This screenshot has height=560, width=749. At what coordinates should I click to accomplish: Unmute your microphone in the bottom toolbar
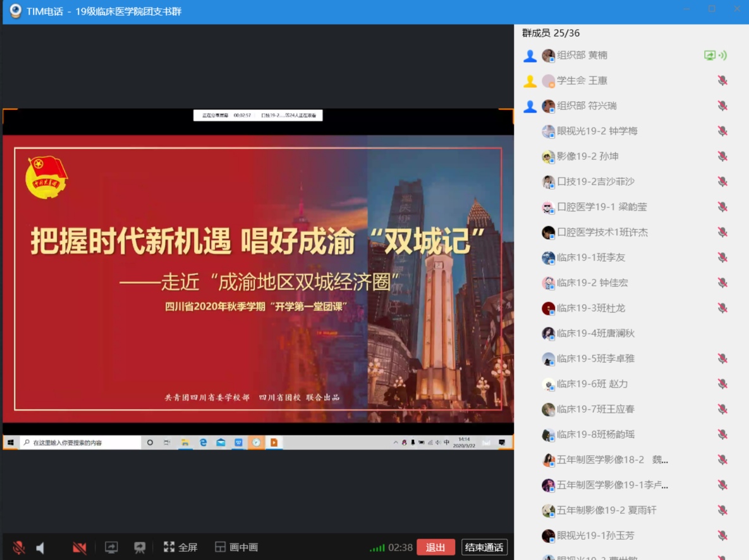coord(19,547)
